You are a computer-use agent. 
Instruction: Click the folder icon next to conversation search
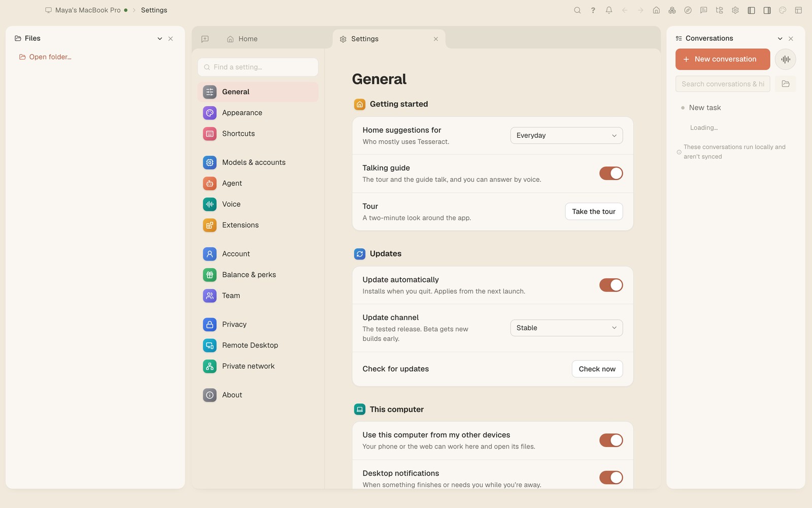point(786,84)
